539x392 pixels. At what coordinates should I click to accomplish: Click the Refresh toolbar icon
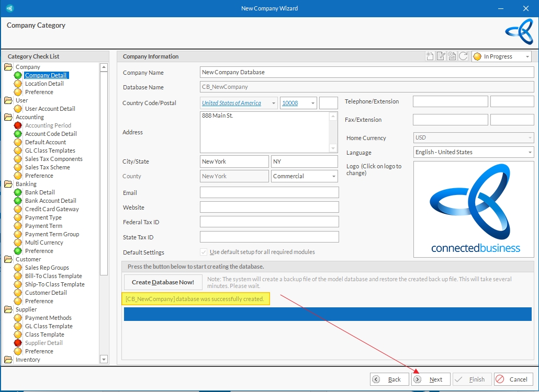click(463, 56)
